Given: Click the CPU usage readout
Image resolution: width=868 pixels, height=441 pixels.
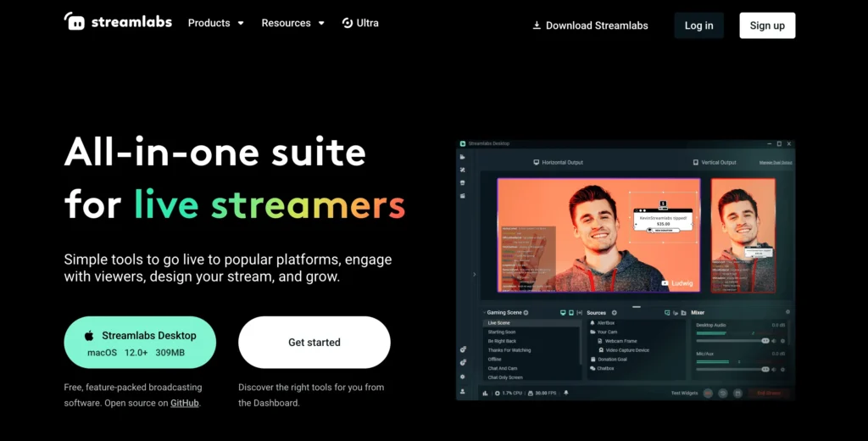Looking at the screenshot, I should point(509,393).
